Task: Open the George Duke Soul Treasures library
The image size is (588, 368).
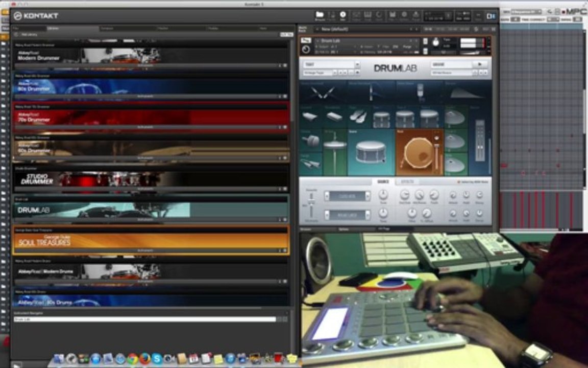Action: pos(151,241)
